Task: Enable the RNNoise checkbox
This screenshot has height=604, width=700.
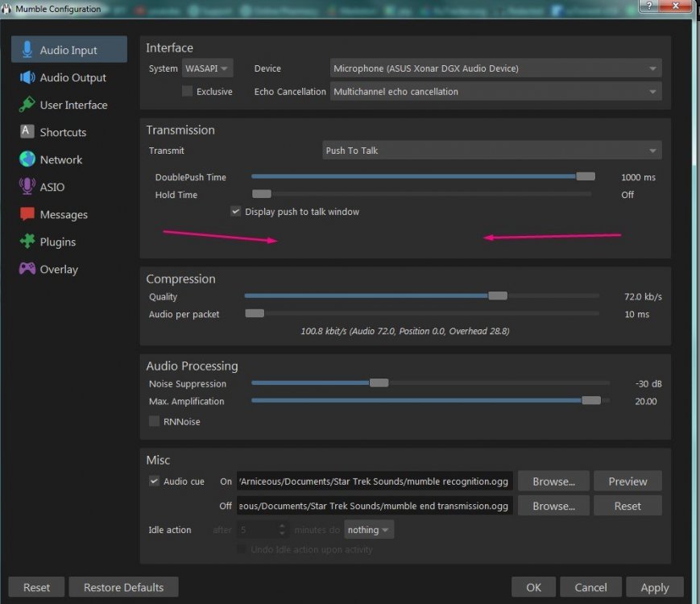Action: [x=155, y=421]
